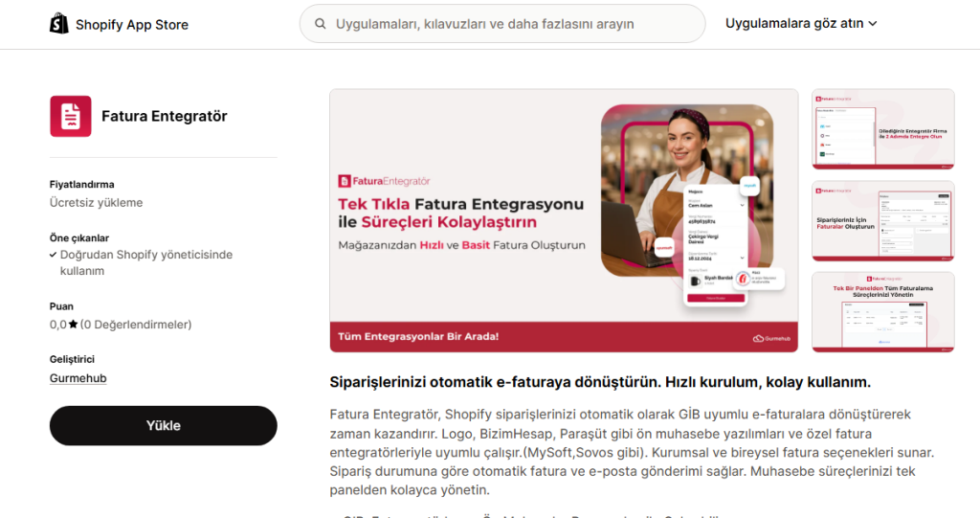Viewport: 980px width, 518px height.
Task: Open the large Tek Tıkla Fatura Entegrasyonu banner
Action: pyautogui.click(x=563, y=206)
